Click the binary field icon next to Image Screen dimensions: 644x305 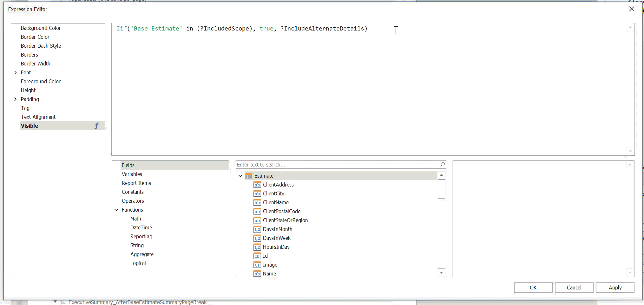(257, 265)
